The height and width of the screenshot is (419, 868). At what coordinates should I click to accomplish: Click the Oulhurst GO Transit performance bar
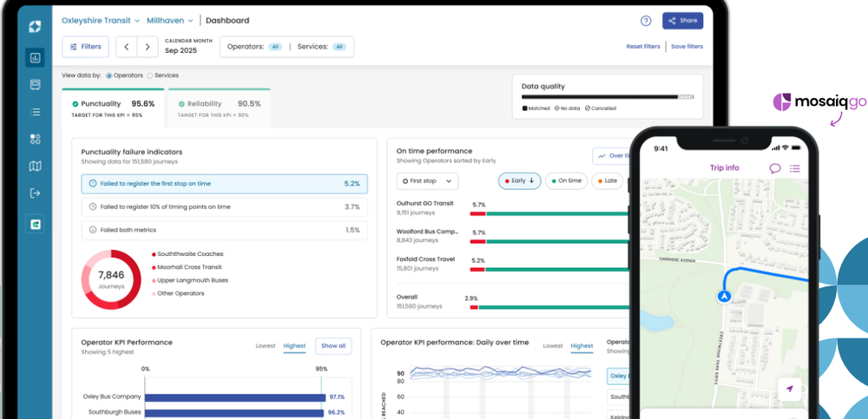pos(549,213)
